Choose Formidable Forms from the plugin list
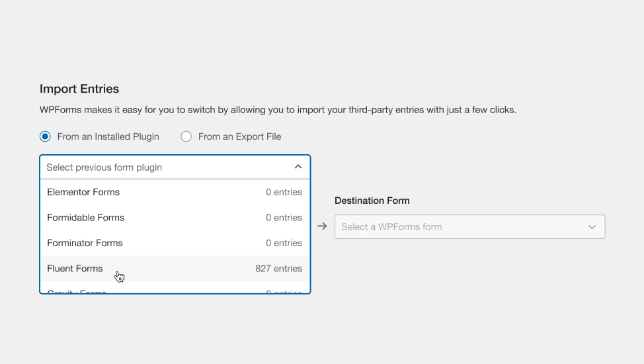The image size is (644, 364). pos(175,218)
